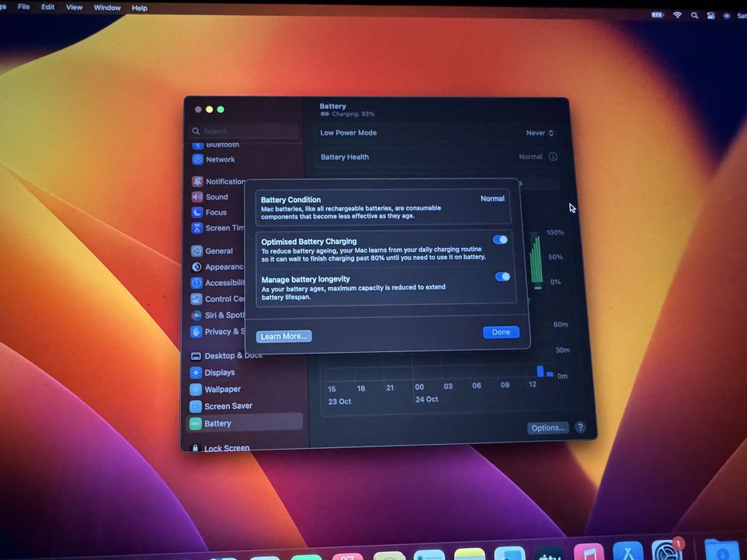Screen dimensions: 747x560
Task: Click the Battery Health row
Action: [x=438, y=157]
